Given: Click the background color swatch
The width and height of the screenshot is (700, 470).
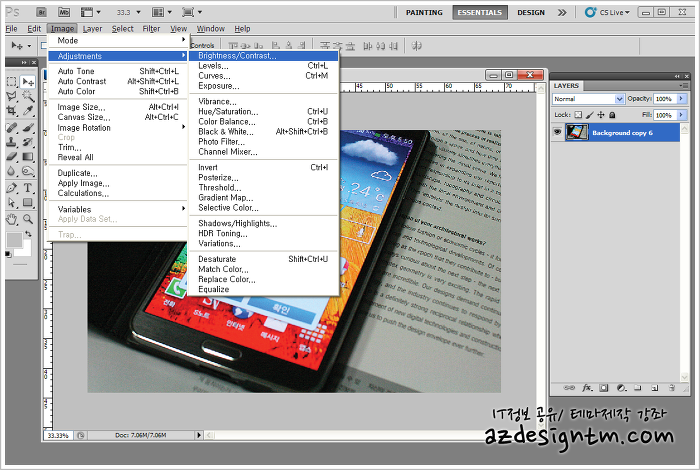Looking at the screenshot, I should tap(26, 251).
